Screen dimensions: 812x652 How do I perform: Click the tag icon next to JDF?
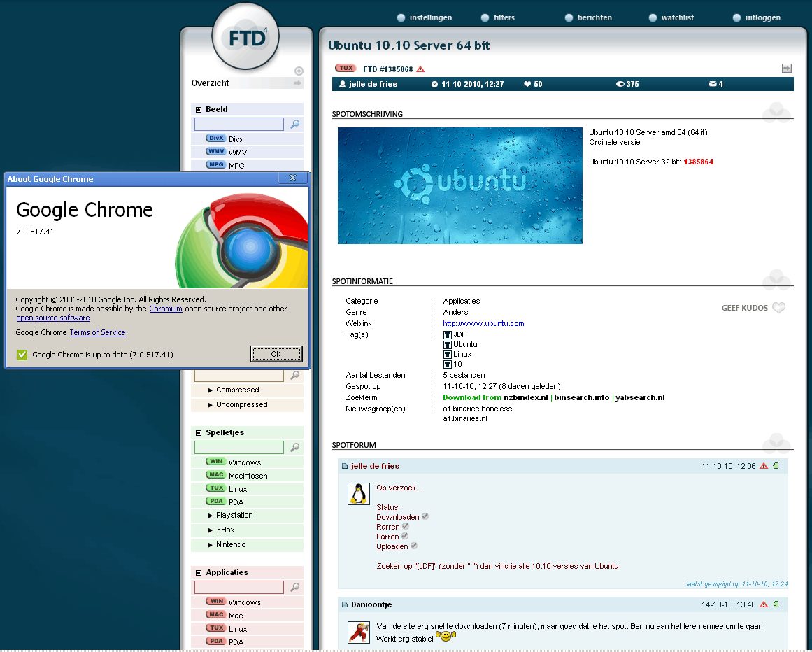(448, 335)
